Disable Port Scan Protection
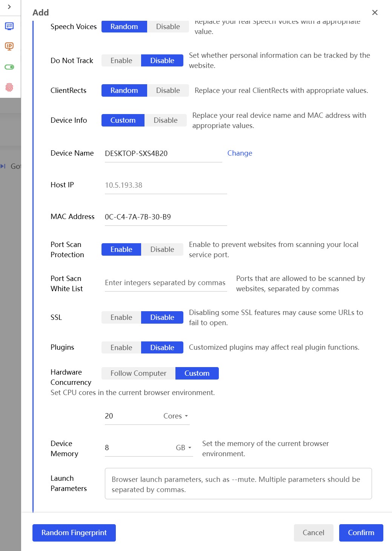 coord(162,249)
